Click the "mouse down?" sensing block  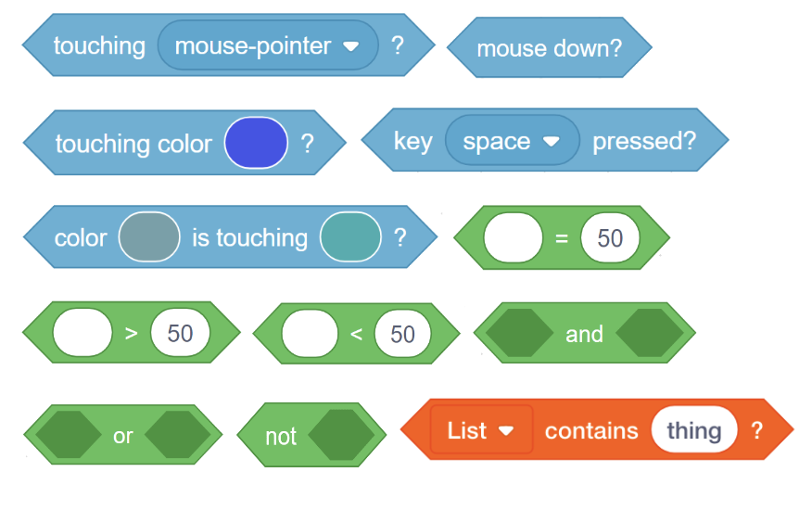(x=549, y=48)
